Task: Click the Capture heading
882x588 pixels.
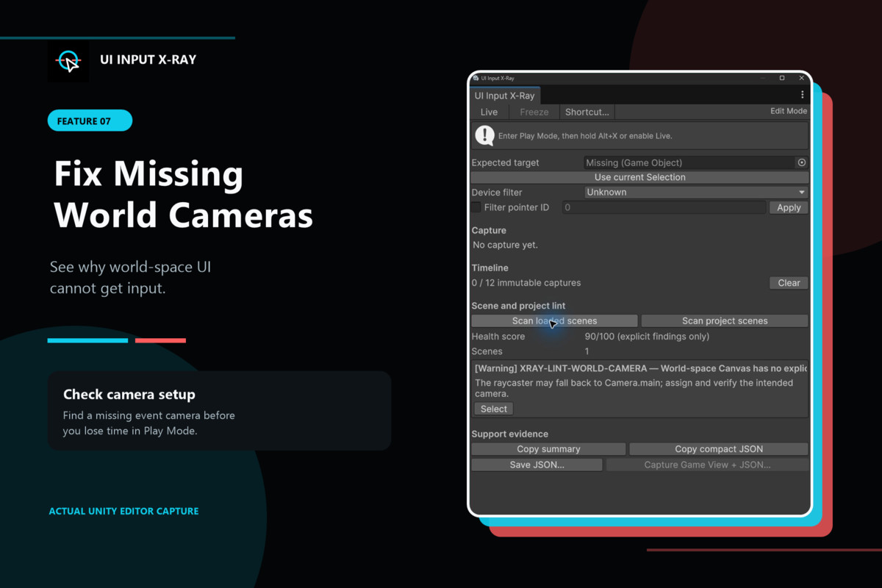Action: tap(489, 230)
